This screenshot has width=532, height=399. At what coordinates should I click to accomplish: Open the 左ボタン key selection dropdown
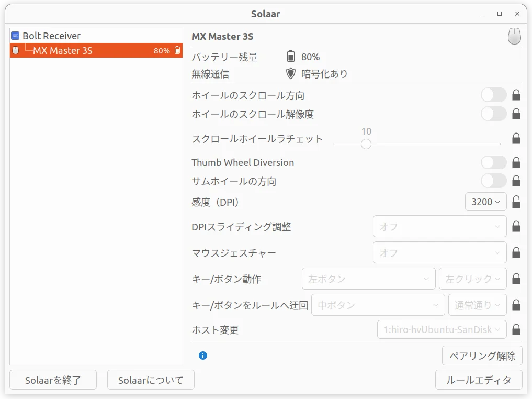368,279
